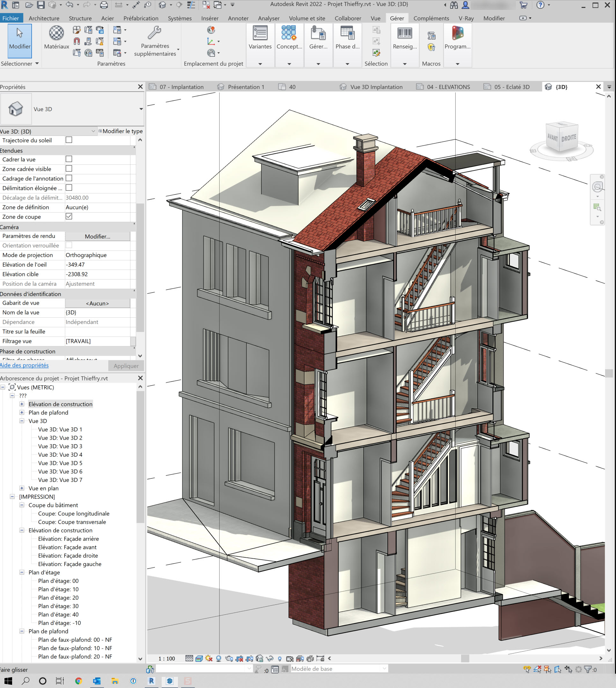
Task: Open the Vue 3D type selector dropdown
Action: tap(141, 109)
